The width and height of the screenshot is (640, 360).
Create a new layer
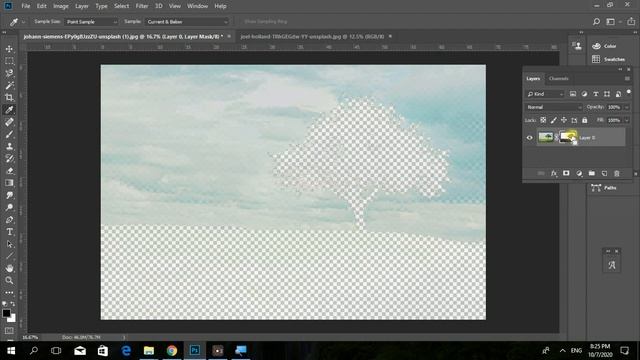coord(604,173)
